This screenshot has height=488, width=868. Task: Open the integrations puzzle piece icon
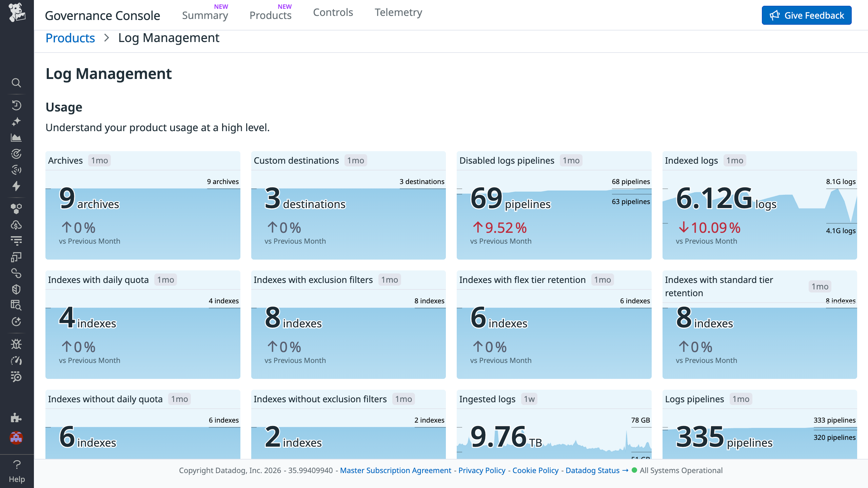[16, 418]
